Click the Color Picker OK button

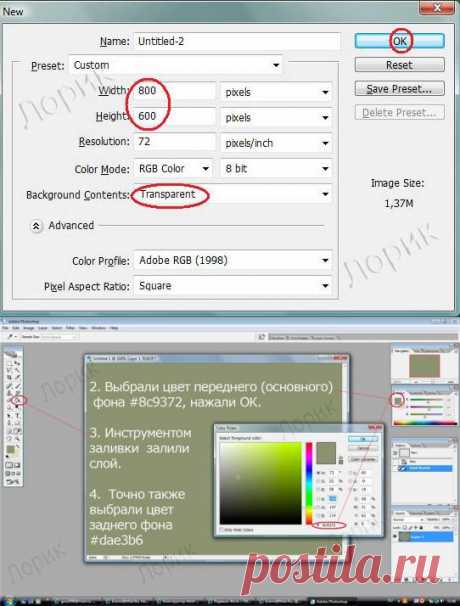point(363,439)
